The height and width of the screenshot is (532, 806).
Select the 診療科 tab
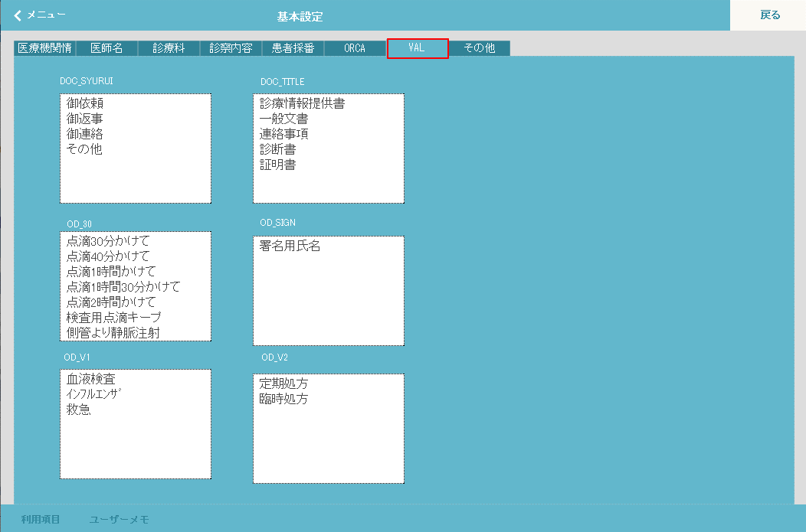point(169,48)
